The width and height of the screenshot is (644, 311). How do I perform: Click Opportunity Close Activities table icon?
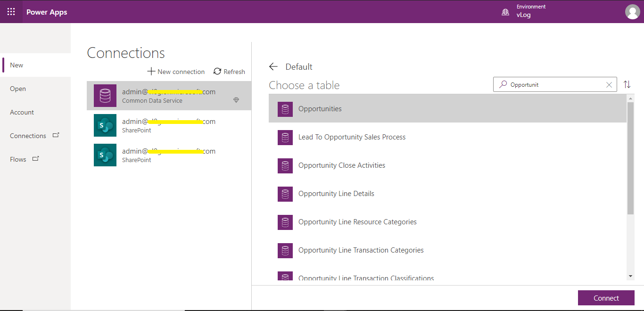click(x=285, y=166)
